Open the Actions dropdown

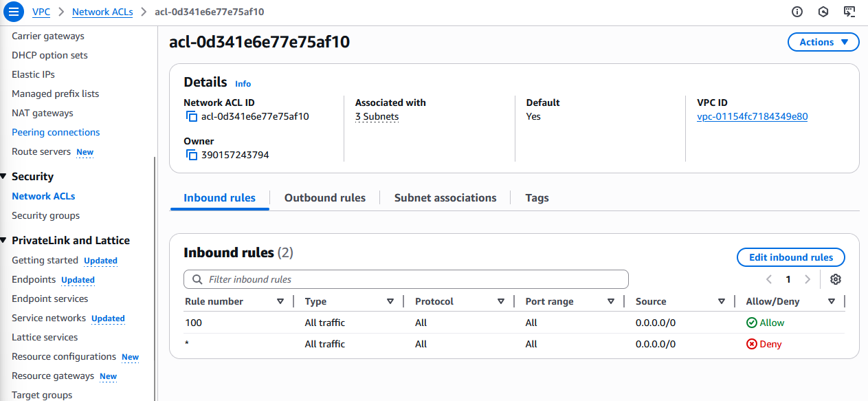pyautogui.click(x=823, y=42)
